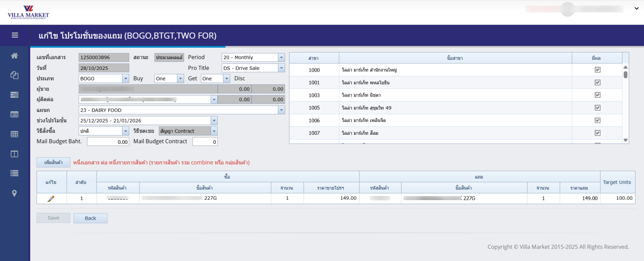Open the map pin location icon
Image resolution: width=644 pixels, height=261 pixels.
point(14,193)
